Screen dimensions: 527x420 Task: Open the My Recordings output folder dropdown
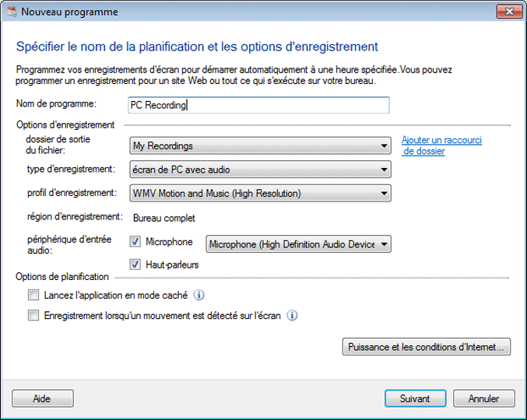tap(260, 145)
